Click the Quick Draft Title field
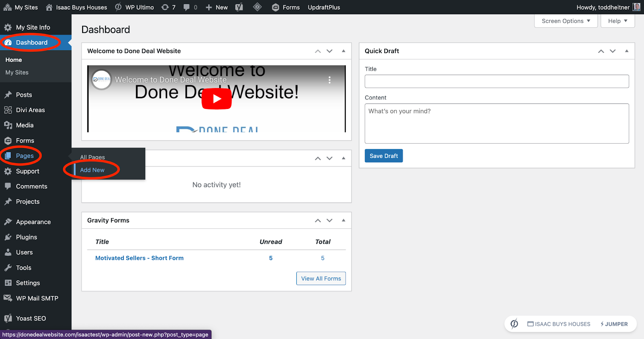Viewport: 644px width, 339px height. click(497, 81)
